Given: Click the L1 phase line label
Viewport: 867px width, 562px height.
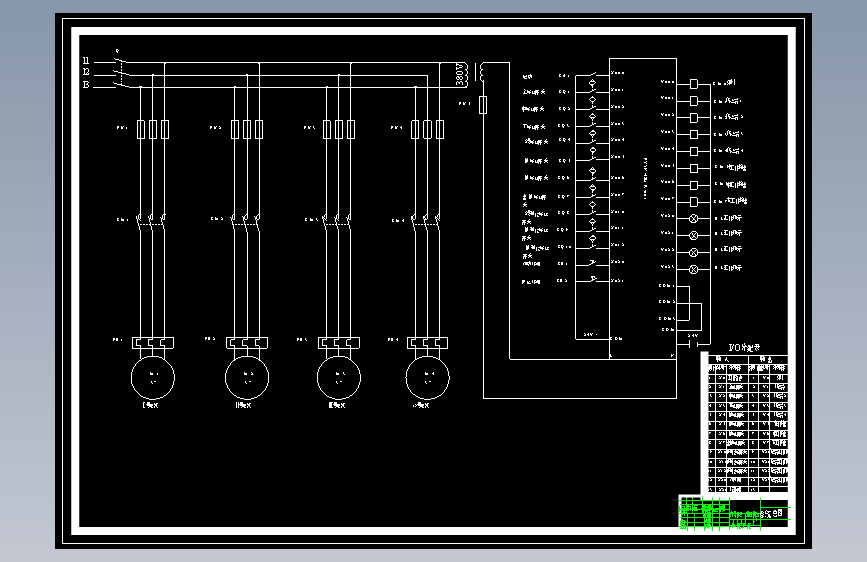Looking at the screenshot, I should pos(86,60).
